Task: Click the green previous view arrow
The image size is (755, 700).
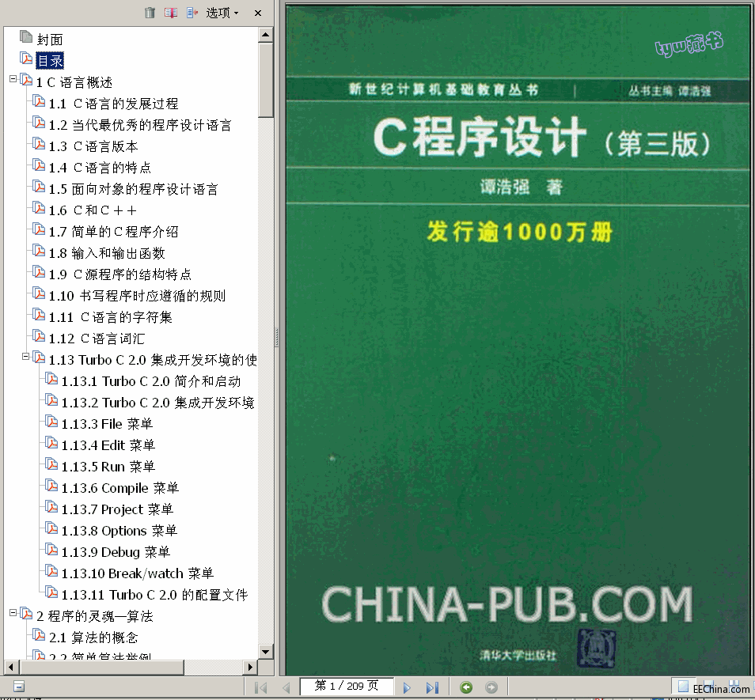Action: coord(466,687)
